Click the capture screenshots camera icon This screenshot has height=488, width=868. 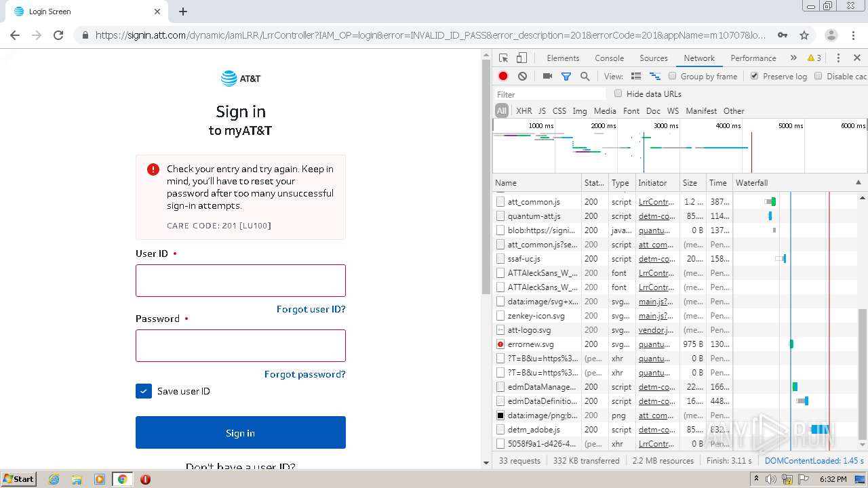pos(547,77)
